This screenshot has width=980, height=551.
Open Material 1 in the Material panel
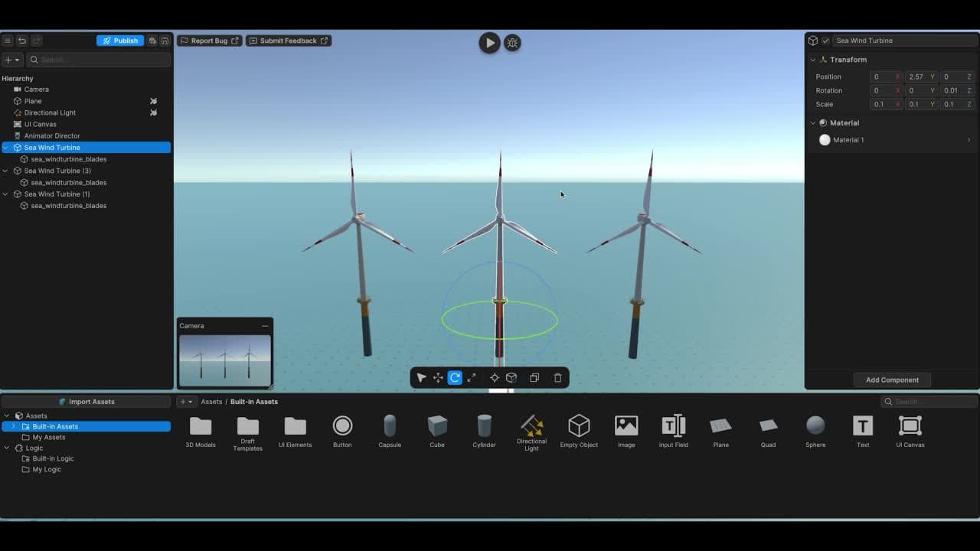click(x=850, y=139)
